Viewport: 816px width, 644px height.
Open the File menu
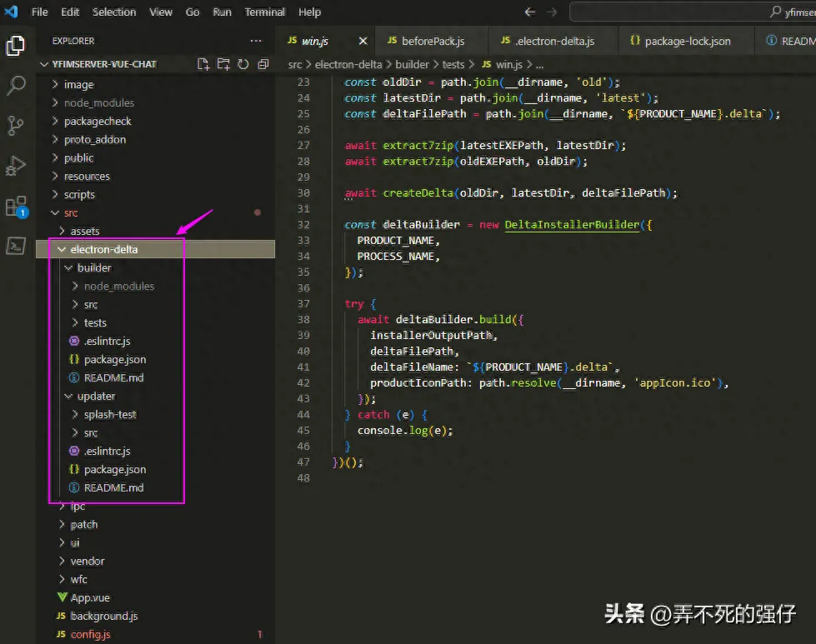tap(39, 12)
